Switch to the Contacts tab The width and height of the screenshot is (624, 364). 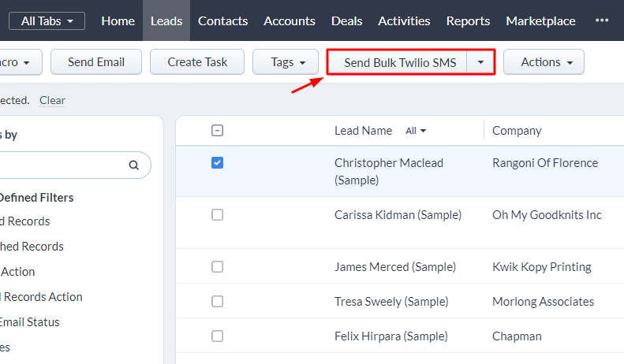click(x=222, y=20)
